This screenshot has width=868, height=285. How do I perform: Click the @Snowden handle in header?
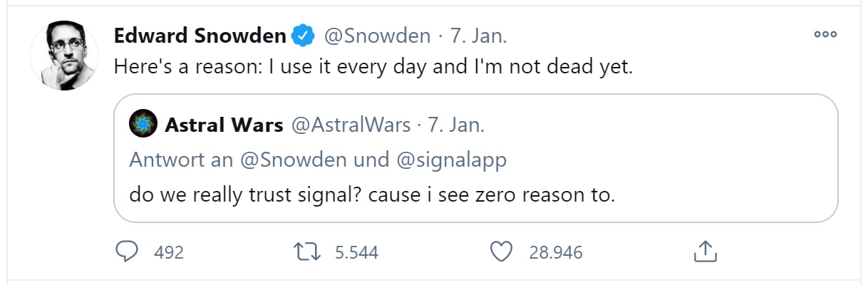click(377, 36)
